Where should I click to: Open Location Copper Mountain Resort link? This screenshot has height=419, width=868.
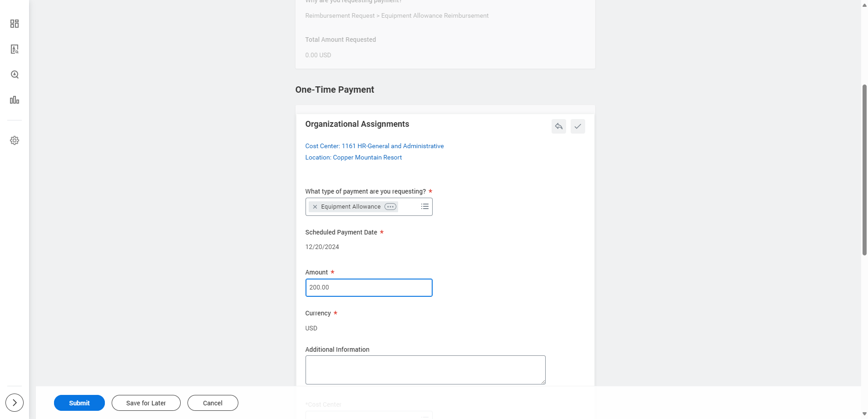pyautogui.click(x=354, y=157)
